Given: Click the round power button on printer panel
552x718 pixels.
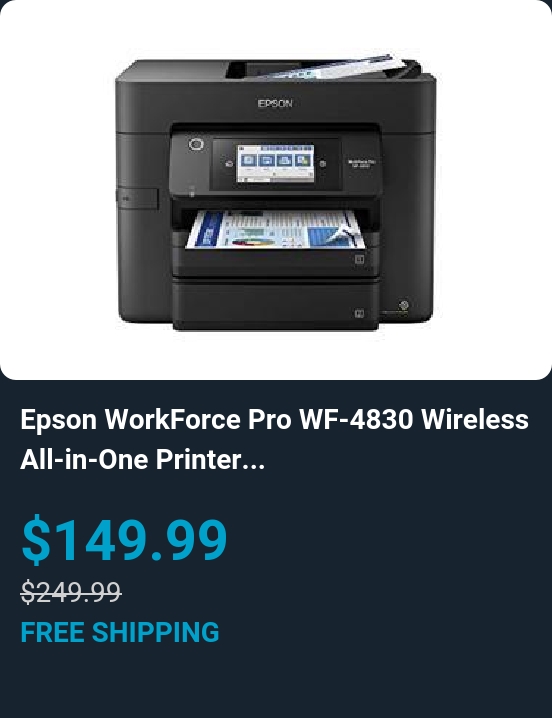Looking at the screenshot, I should pos(196,145).
